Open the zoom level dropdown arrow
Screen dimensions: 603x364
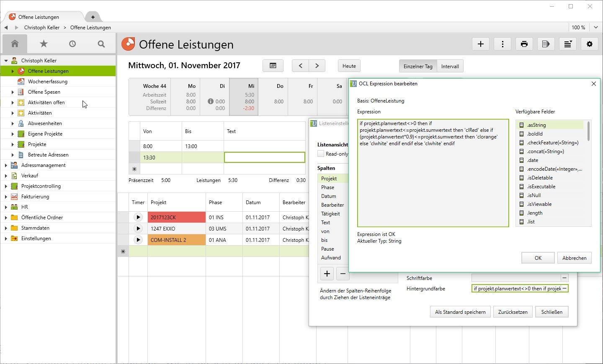click(596, 27)
